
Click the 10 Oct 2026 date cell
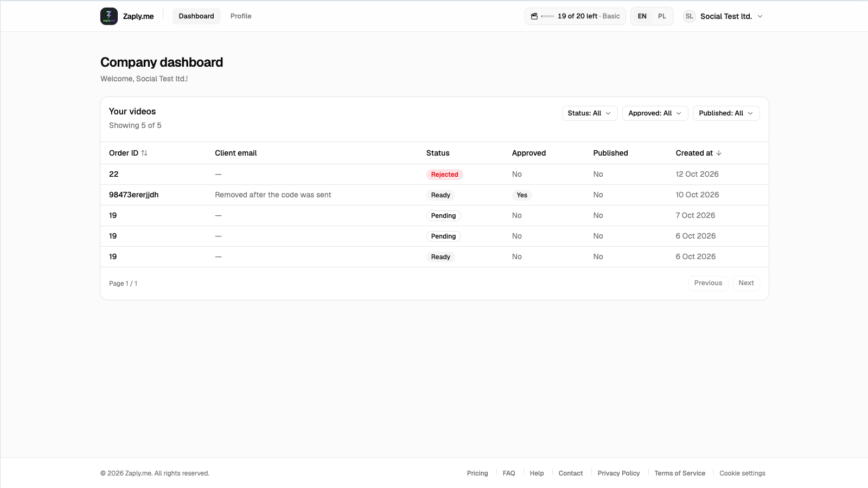click(x=698, y=195)
